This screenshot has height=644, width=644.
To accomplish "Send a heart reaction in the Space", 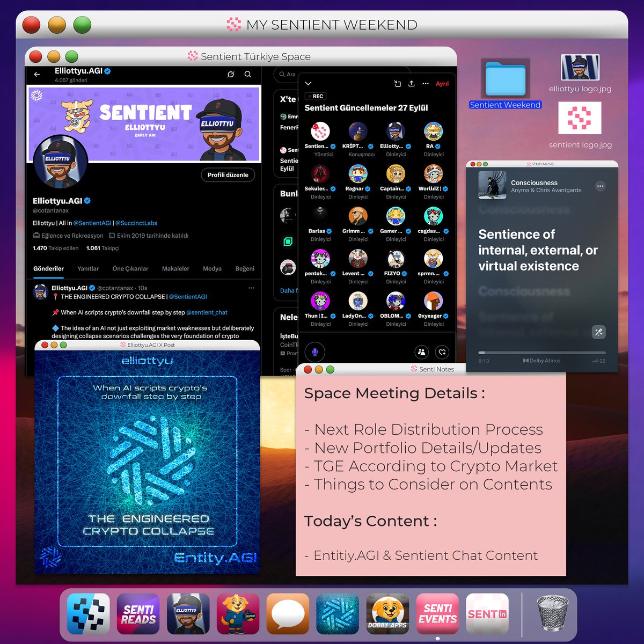I will [x=442, y=352].
